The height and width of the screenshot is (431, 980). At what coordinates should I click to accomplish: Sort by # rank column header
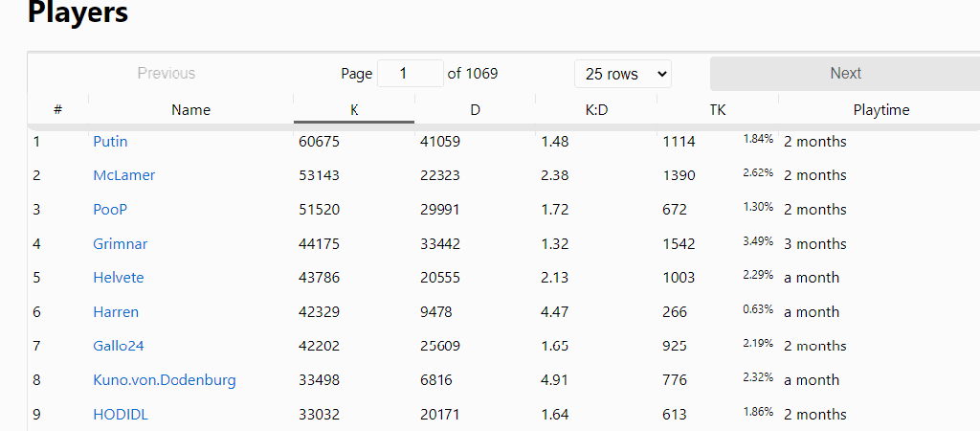57,110
